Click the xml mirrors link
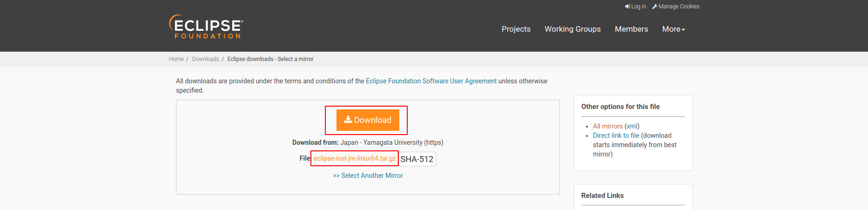868x210 pixels. [632, 126]
